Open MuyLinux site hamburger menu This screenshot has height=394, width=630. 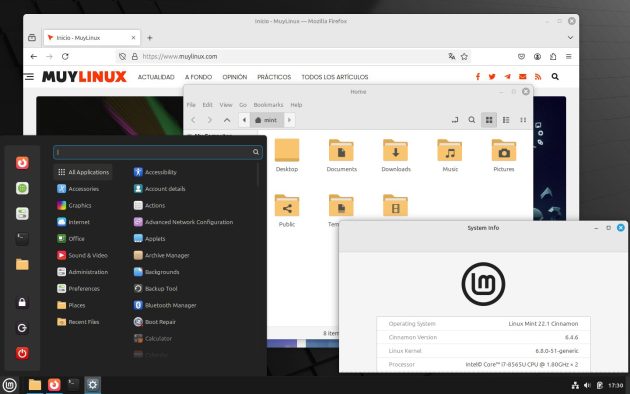pyautogui.click(x=29, y=77)
